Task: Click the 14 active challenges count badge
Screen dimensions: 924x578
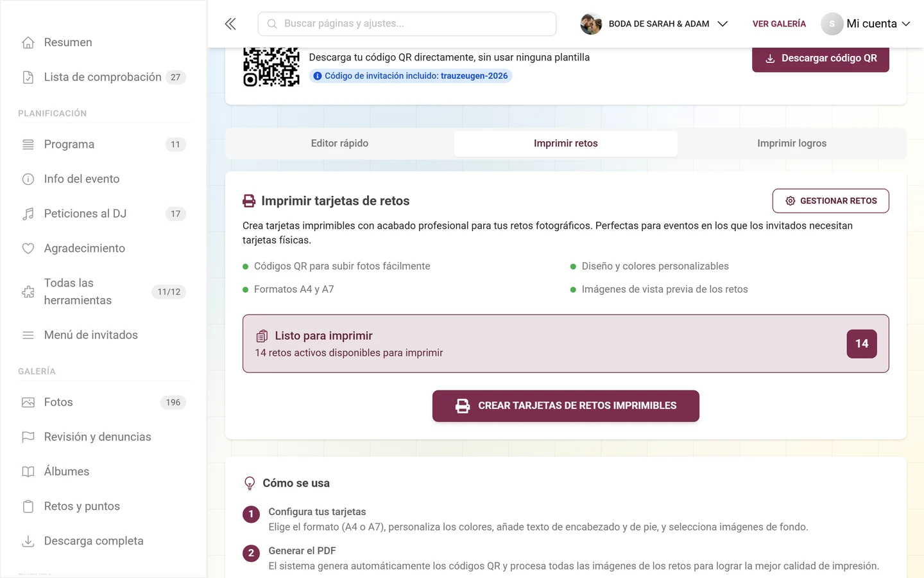Action: pos(862,344)
